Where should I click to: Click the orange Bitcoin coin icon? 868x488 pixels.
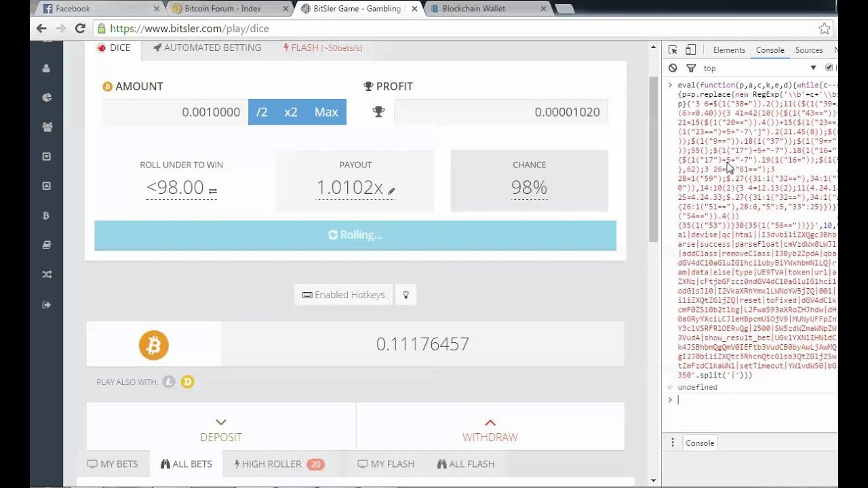(153, 345)
